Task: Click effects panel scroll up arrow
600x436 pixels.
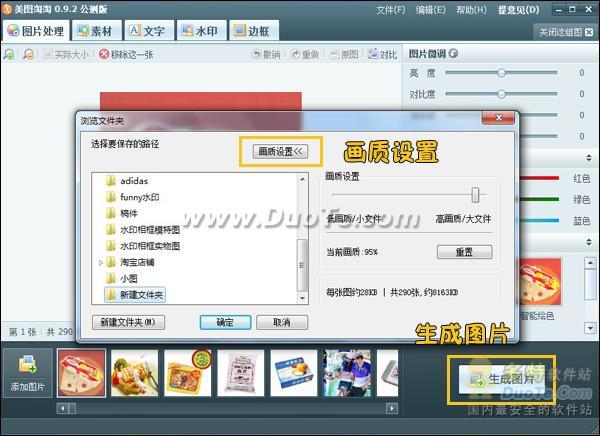Action: [x=590, y=263]
